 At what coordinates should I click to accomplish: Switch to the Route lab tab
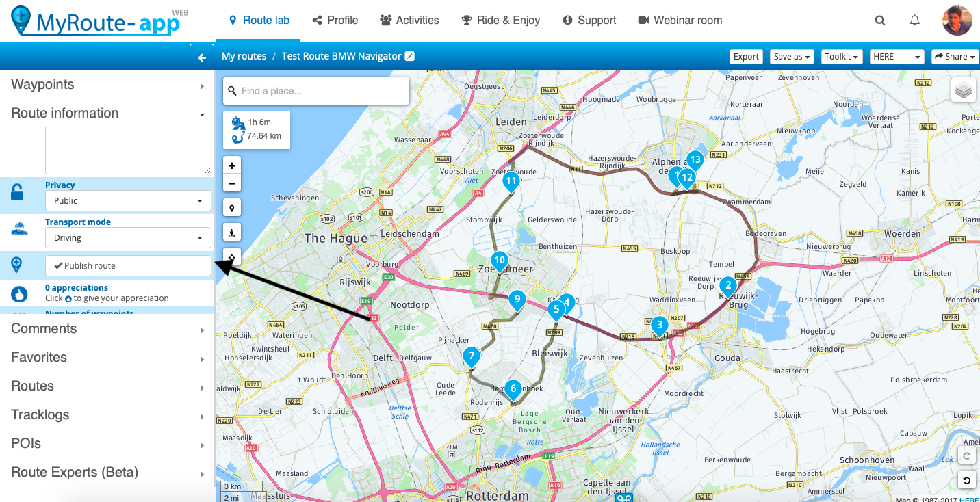click(259, 21)
